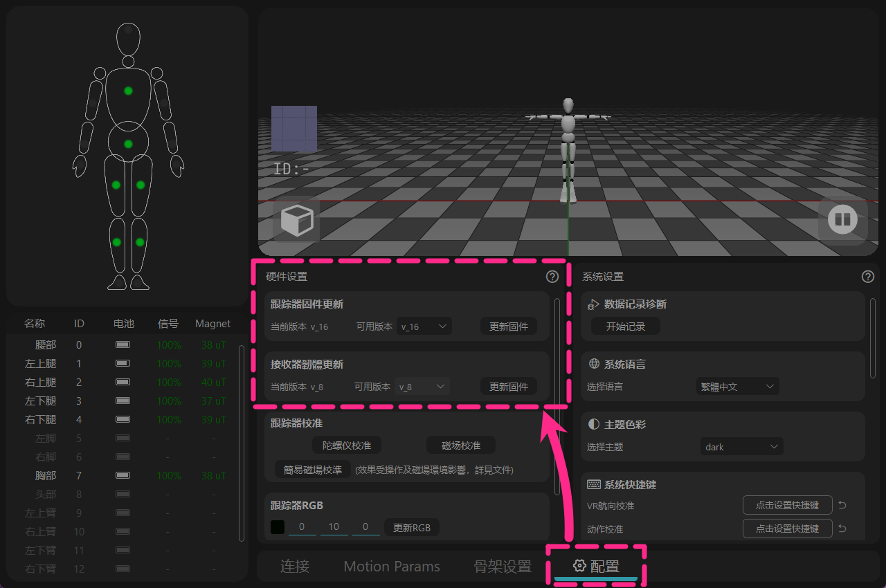Open help for 系统设置 panel
This screenshot has width=886, height=588.
coord(868,277)
